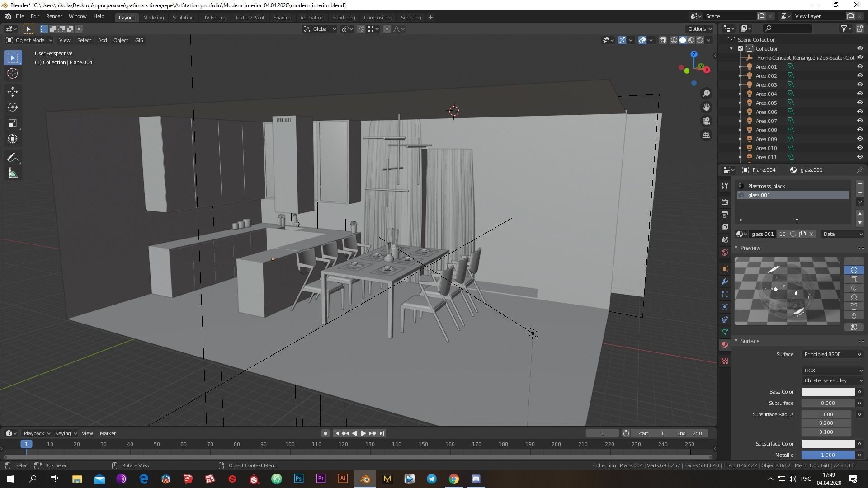Switch to Shading workspace tab

point(282,18)
